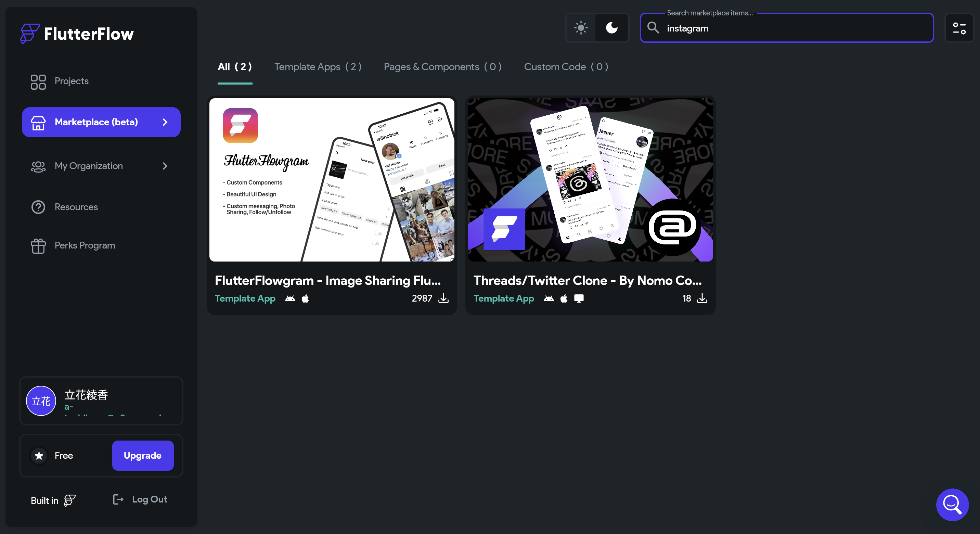Open the floating search chat button
Image resolution: width=980 pixels, height=534 pixels.
coord(952,505)
